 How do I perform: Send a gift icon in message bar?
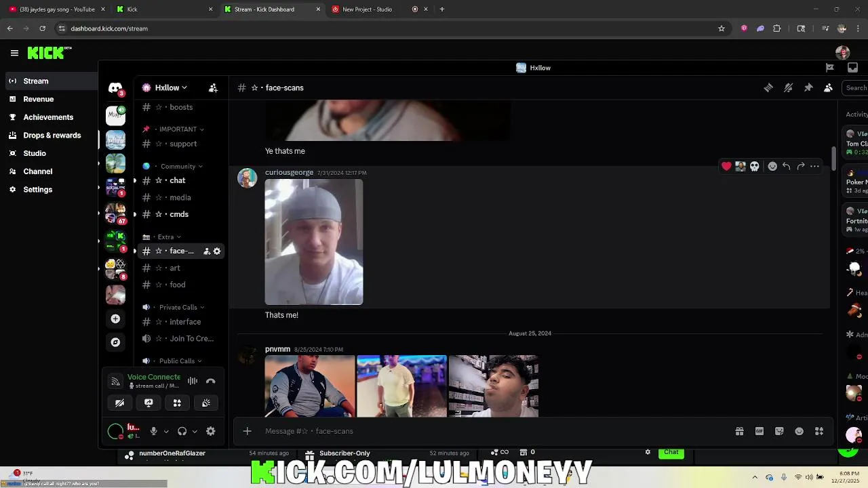click(x=740, y=431)
